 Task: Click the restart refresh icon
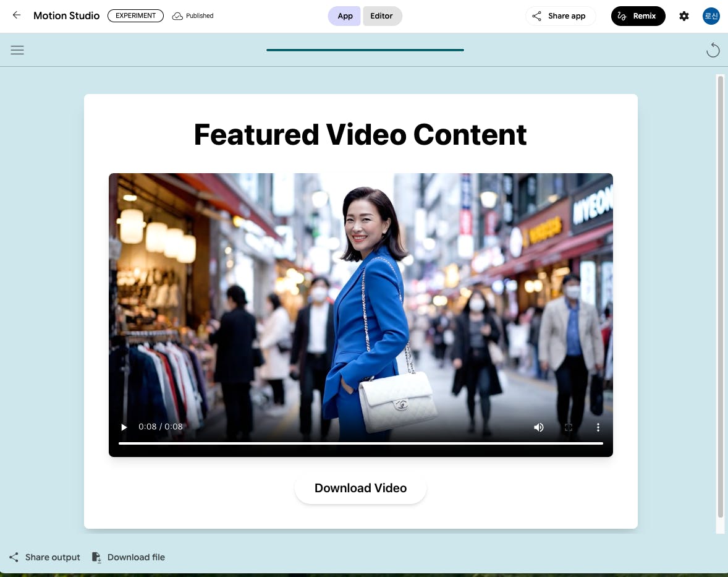tap(713, 49)
